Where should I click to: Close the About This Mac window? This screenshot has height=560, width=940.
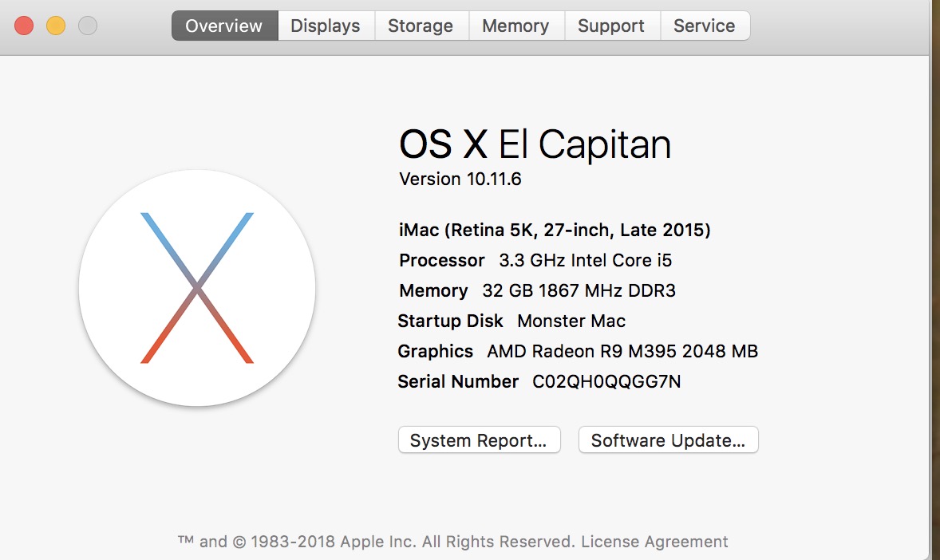pyautogui.click(x=24, y=26)
